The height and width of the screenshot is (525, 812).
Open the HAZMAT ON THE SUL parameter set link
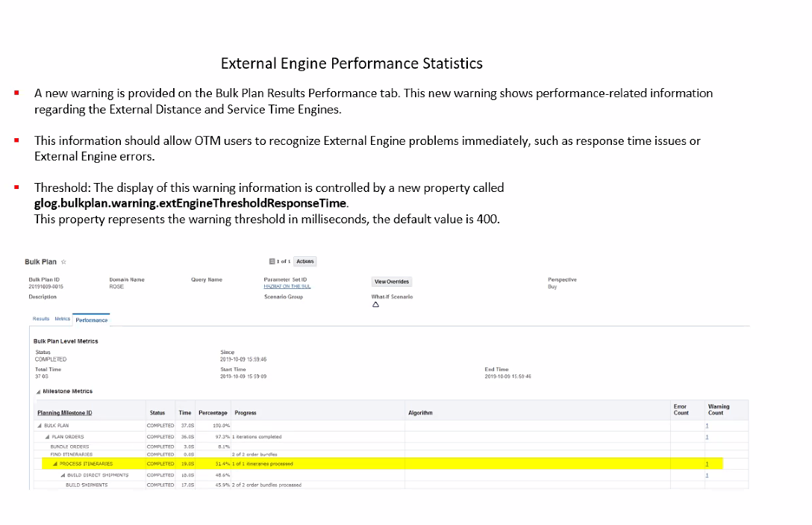tap(287, 287)
